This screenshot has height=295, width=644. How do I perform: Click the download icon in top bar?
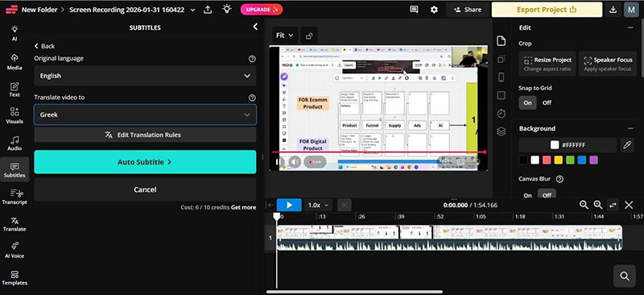(613, 10)
